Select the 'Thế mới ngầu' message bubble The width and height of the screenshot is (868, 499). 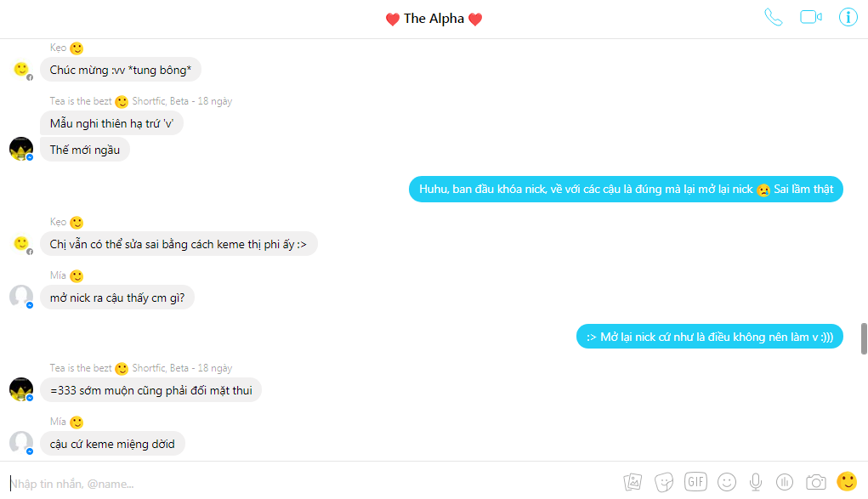pos(85,150)
